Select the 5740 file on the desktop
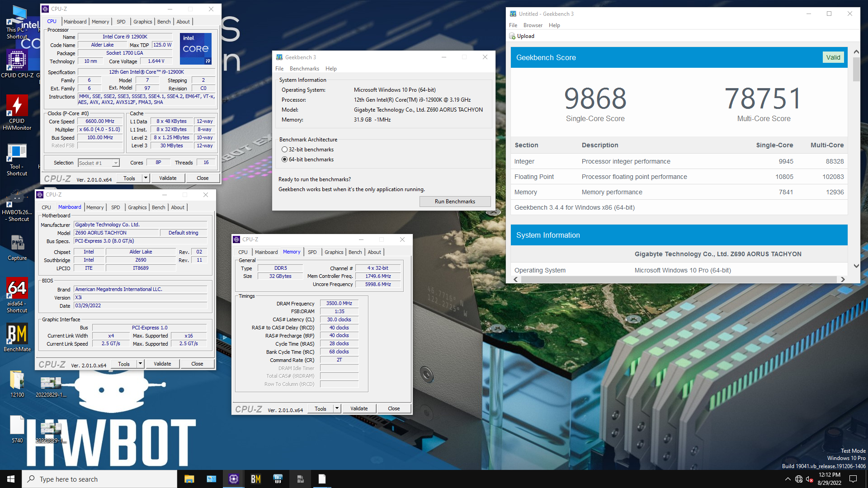This screenshot has width=868, height=488. [x=17, y=429]
